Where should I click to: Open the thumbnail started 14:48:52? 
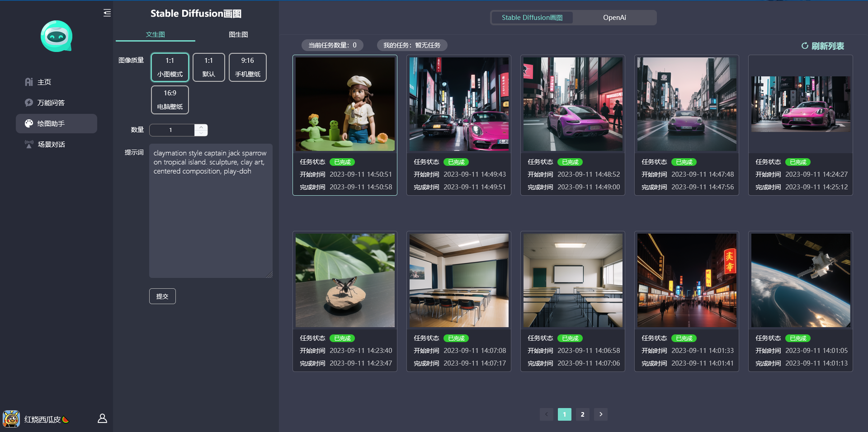coord(573,104)
